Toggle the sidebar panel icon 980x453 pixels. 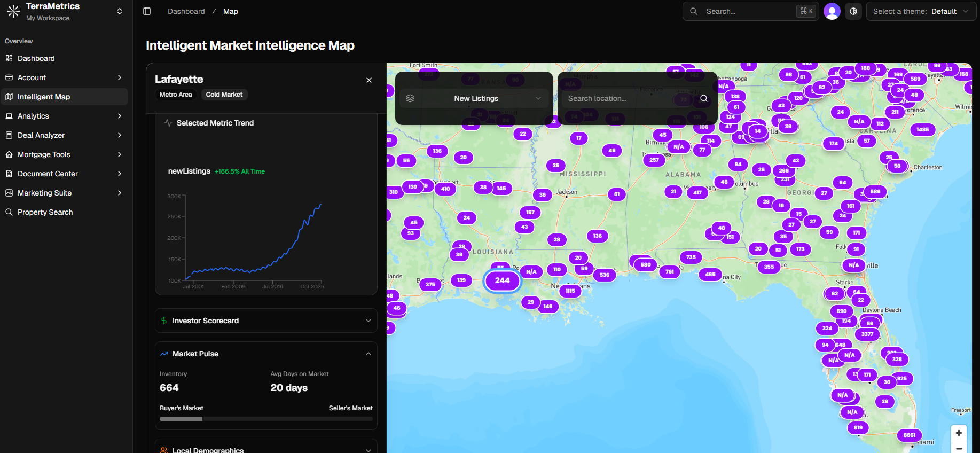tap(147, 11)
